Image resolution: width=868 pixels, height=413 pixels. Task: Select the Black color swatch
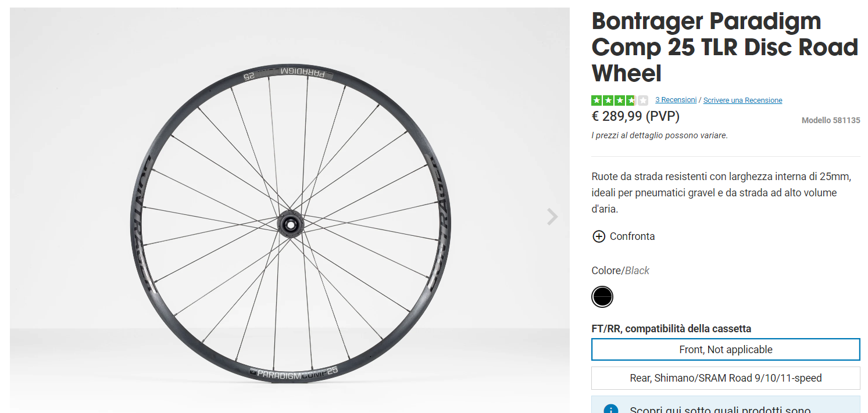[602, 297]
